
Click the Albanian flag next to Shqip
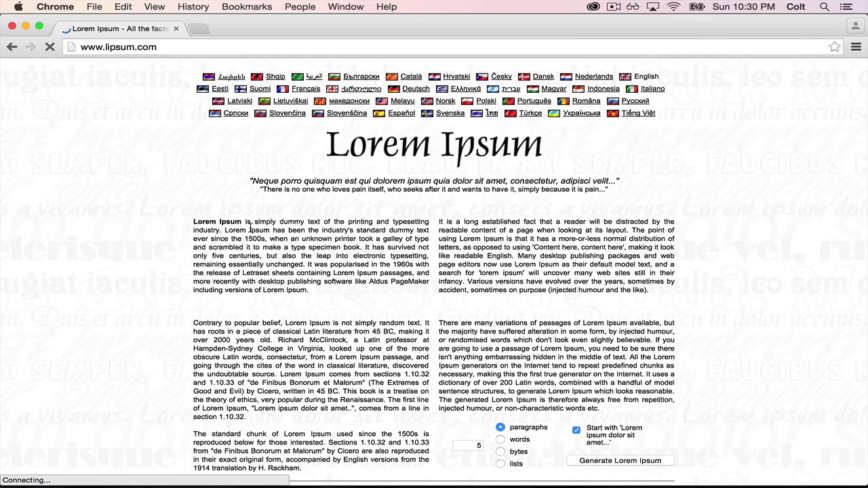pos(257,77)
